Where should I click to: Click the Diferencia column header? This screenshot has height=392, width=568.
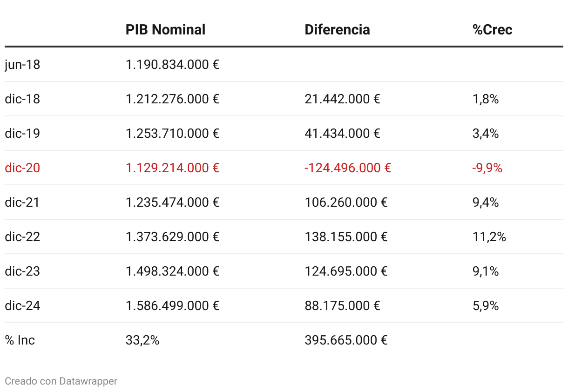(x=337, y=30)
